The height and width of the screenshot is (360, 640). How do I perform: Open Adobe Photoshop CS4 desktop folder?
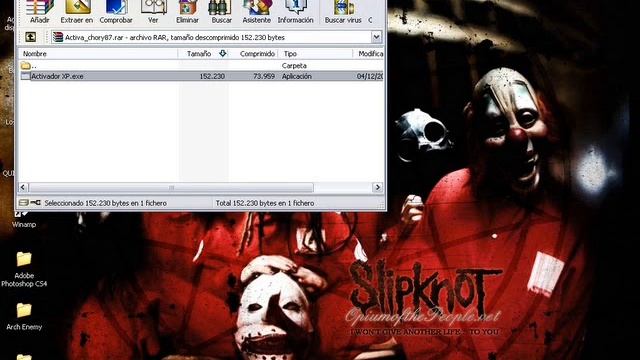[x=24, y=269]
